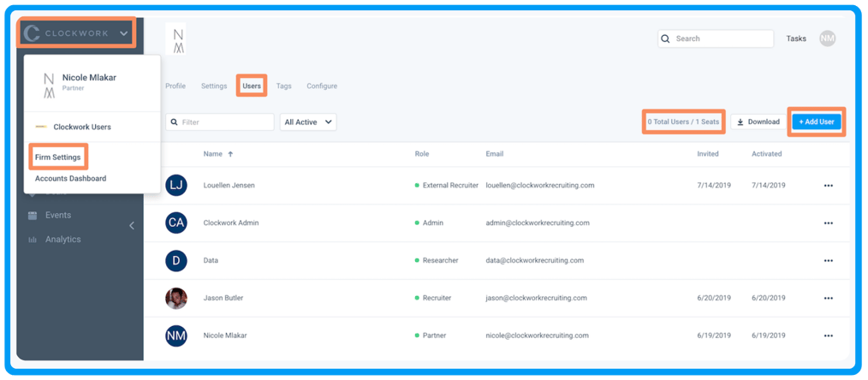The height and width of the screenshot is (380, 868).
Task: Click jason@clockworkrecruiting.com email
Action: click(x=536, y=298)
